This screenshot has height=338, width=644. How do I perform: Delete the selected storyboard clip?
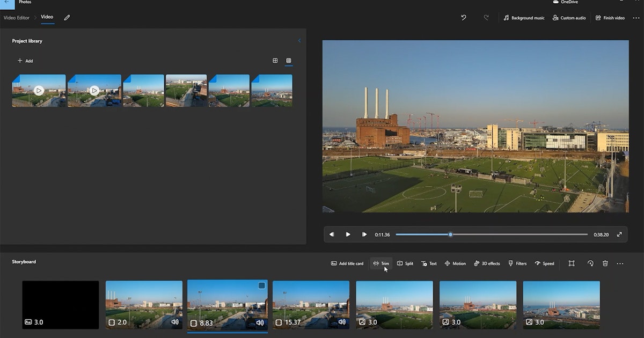[x=605, y=263]
